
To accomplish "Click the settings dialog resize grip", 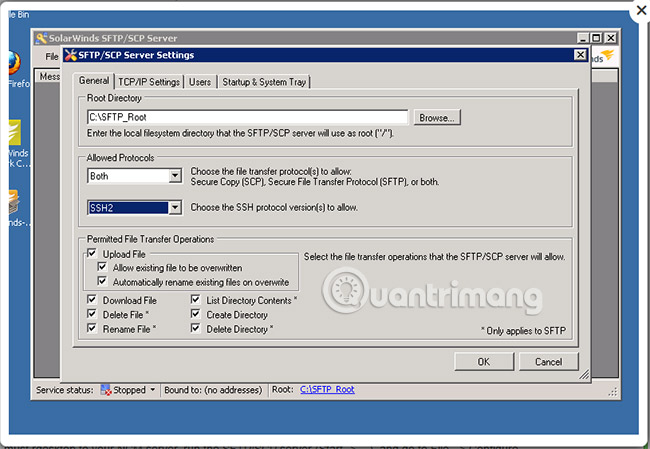I will point(584,374).
